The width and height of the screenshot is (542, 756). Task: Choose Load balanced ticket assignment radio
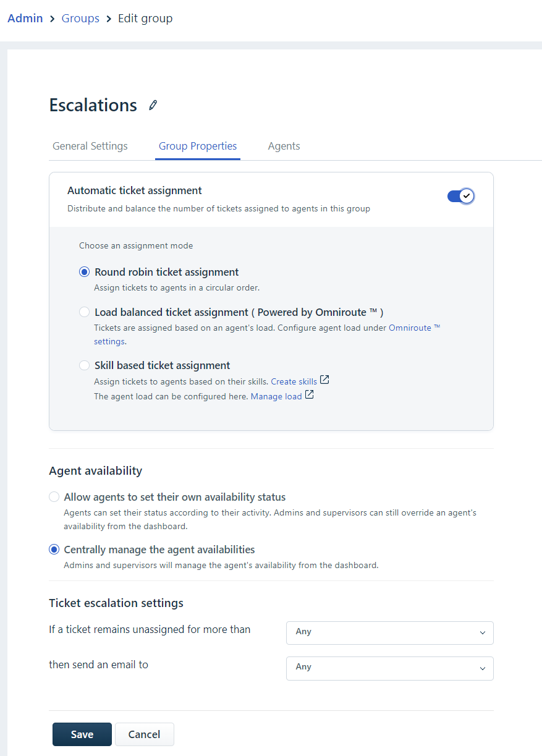click(85, 312)
